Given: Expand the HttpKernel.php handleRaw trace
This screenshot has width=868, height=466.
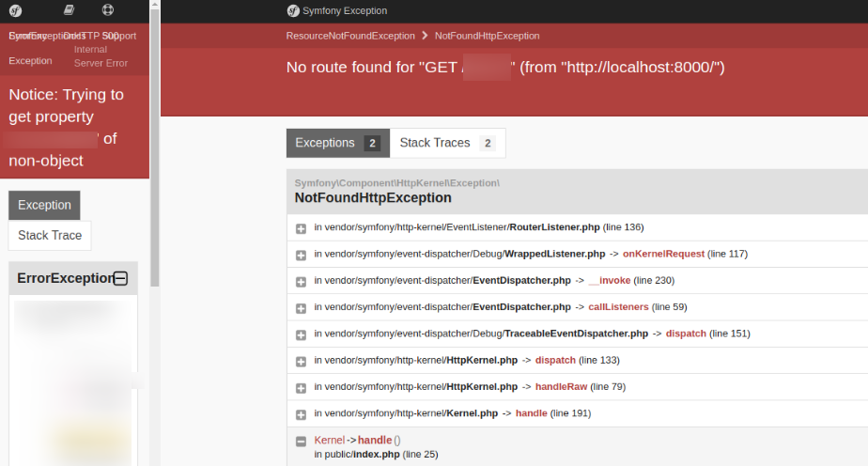Looking at the screenshot, I should 302,388.
